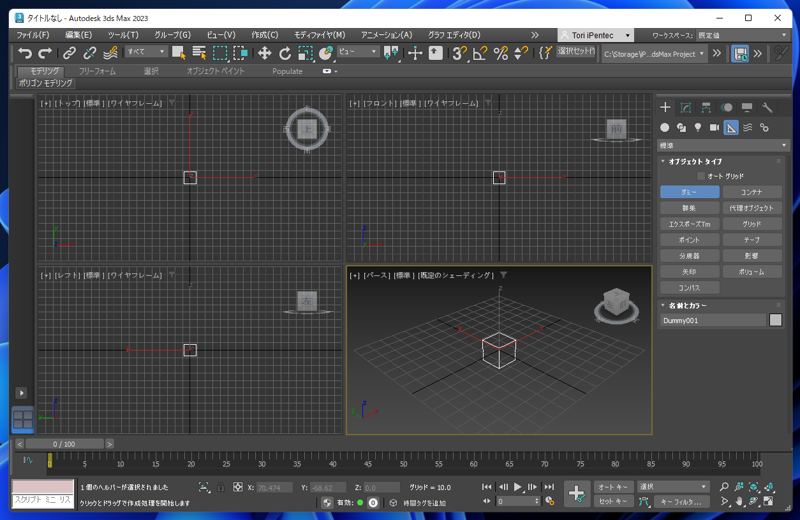Click Use Pivot Point Center icon
The image size is (800, 520).
(391, 53)
